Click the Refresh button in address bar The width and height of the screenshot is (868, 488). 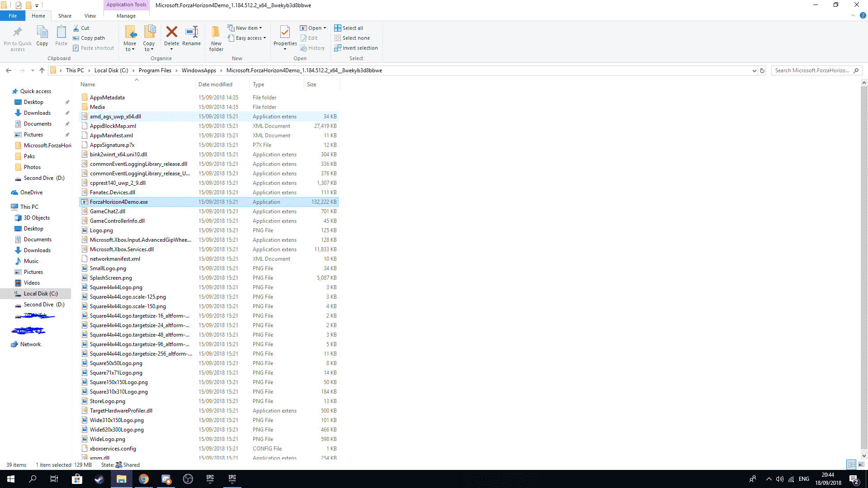tap(762, 70)
